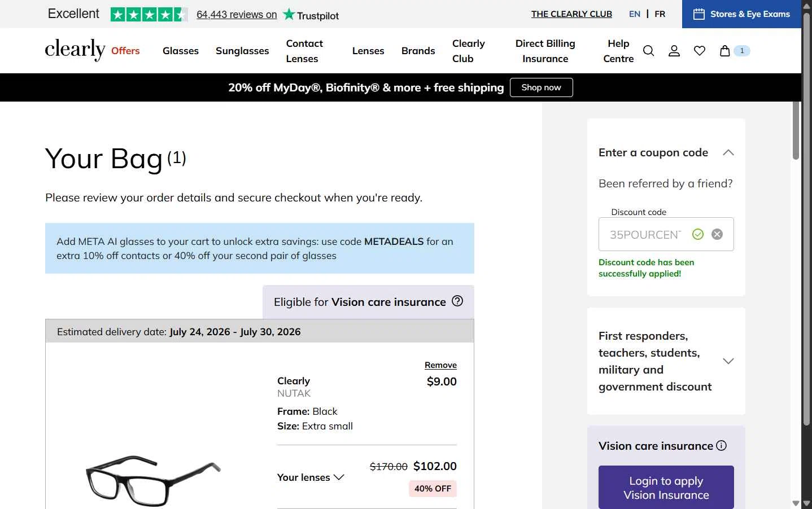Open the wishlist heart icon
Image resolution: width=812 pixels, height=509 pixels.
point(700,51)
